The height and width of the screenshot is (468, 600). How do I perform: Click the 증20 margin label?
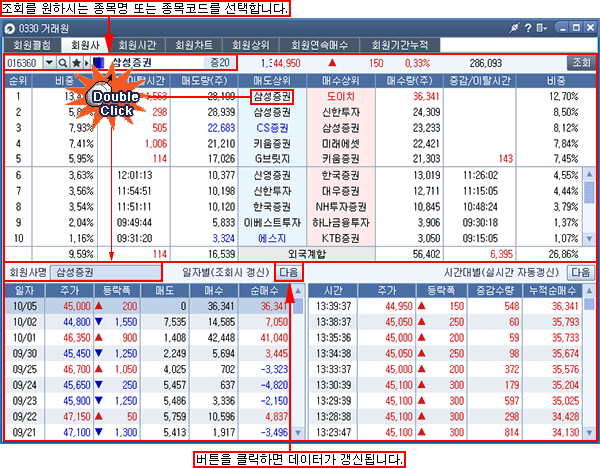click(220, 62)
